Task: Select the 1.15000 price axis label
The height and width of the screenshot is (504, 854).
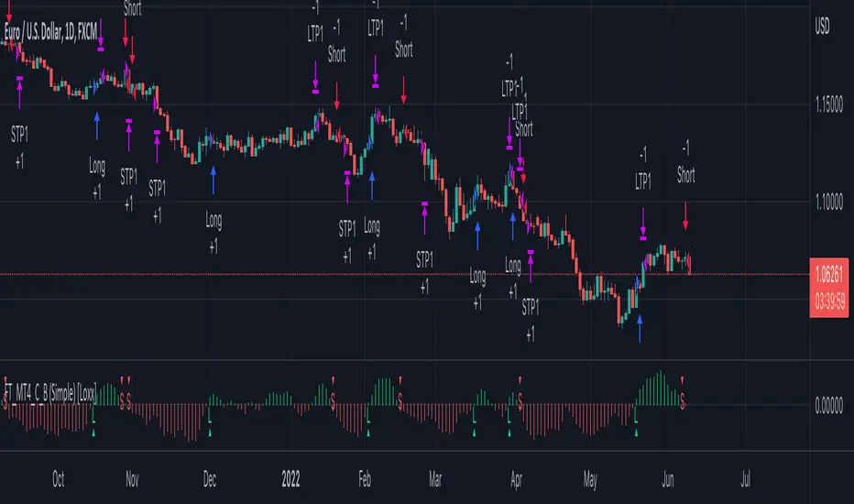Action: coord(828,104)
